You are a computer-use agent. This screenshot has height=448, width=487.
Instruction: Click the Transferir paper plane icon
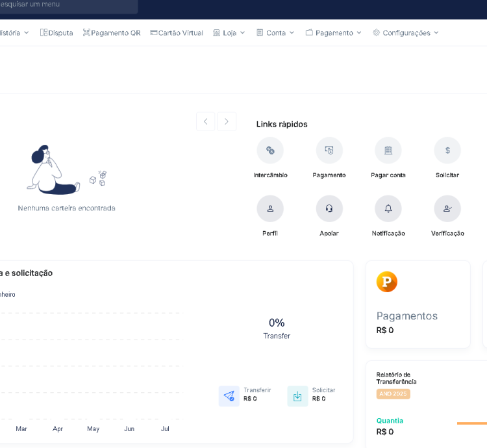pos(229,396)
